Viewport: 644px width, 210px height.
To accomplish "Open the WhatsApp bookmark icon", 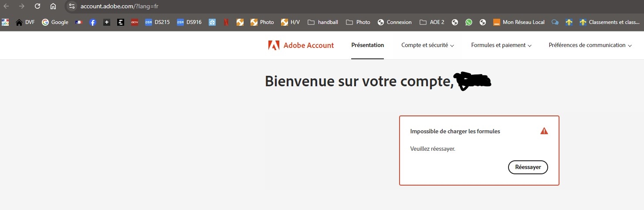I will (469, 22).
